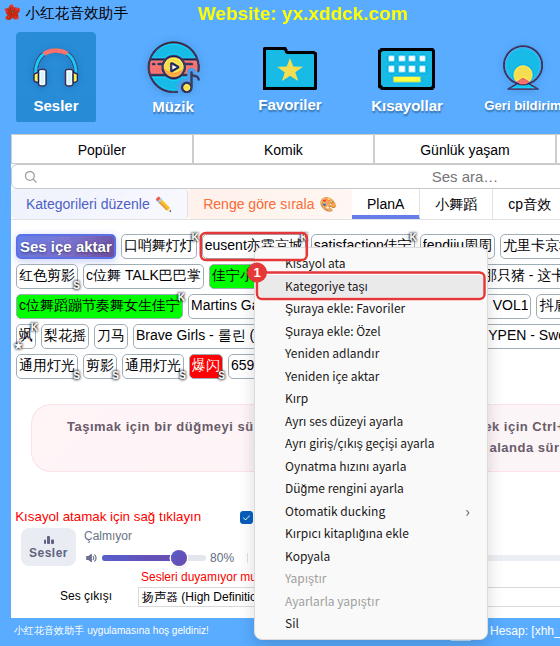Image resolution: width=560 pixels, height=646 pixels.
Task: Open the Sesler headphones section
Action: coord(56,77)
